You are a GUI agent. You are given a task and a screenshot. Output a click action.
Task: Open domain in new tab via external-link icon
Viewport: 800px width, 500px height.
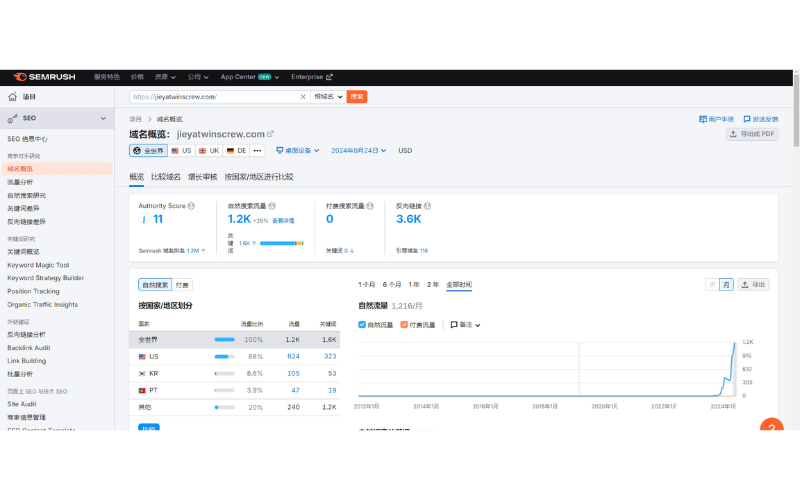coord(270,134)
